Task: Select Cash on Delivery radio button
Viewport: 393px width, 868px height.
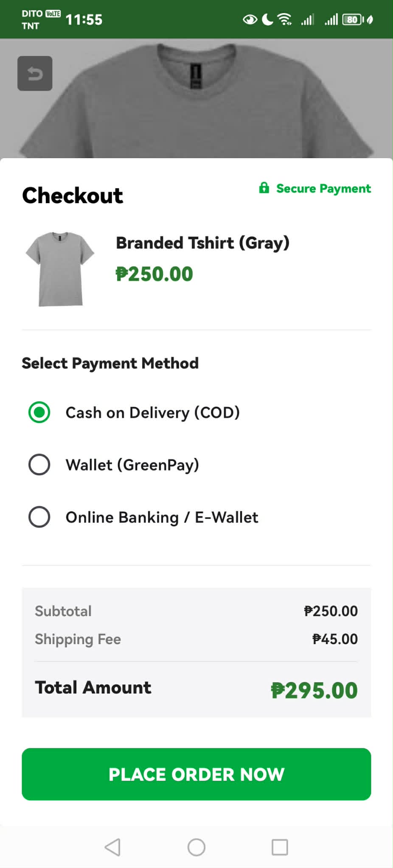Action: tap(39, 412)
